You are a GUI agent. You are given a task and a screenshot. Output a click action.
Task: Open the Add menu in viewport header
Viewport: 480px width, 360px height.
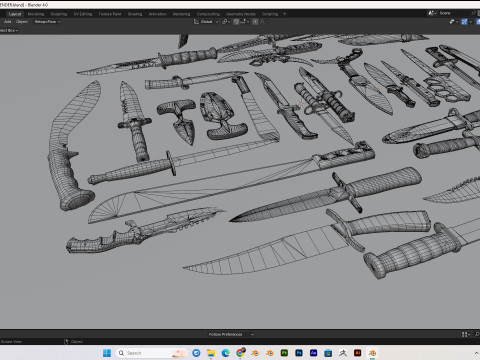(7, 22)
